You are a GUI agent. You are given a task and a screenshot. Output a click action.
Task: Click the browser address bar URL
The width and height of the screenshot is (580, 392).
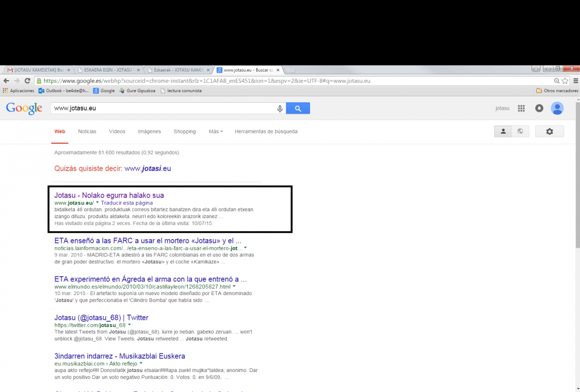pos(207,81)
